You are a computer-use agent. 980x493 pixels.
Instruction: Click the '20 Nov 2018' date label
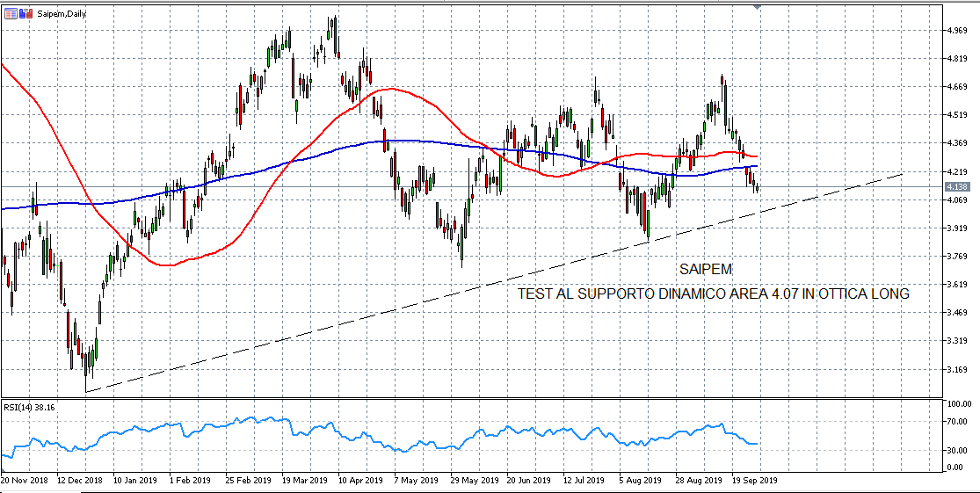(x=23, y=481)
